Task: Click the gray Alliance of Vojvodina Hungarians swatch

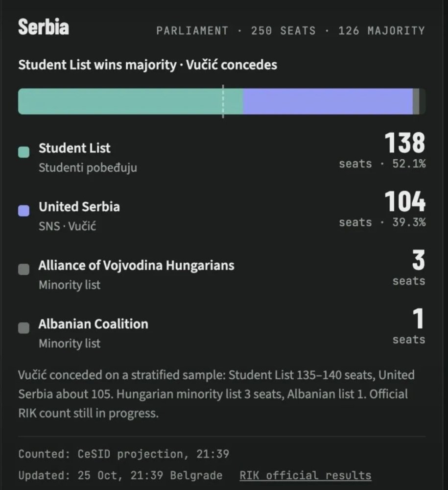Action: pyautogui.click(x=24, y=269)
